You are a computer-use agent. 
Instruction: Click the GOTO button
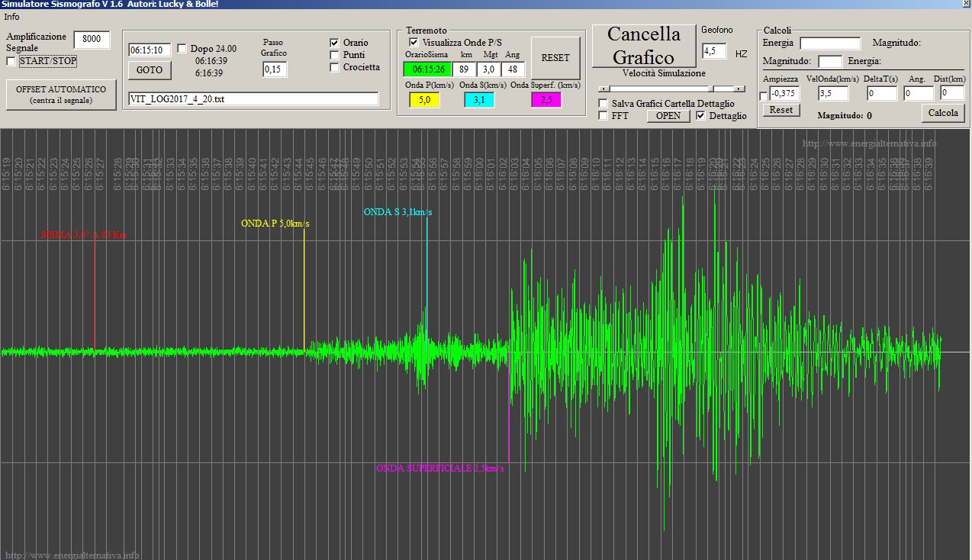[x=150, y=70]
